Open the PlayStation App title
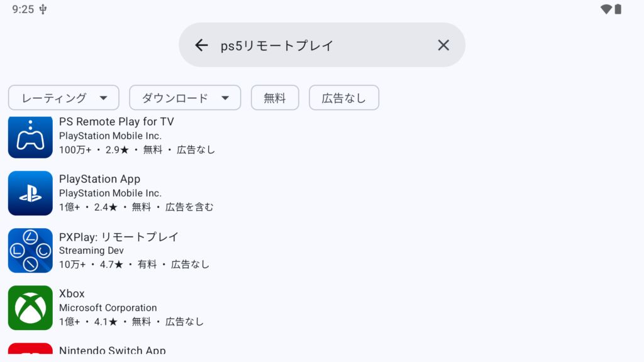Viewport: 644px width, 362px height. tap(99, 179)
